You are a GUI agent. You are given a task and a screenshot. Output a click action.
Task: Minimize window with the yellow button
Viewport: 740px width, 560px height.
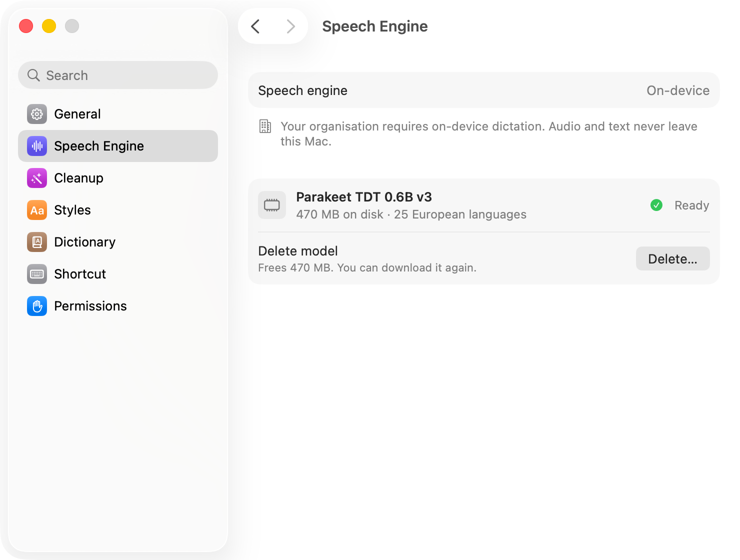click(49, 26)
